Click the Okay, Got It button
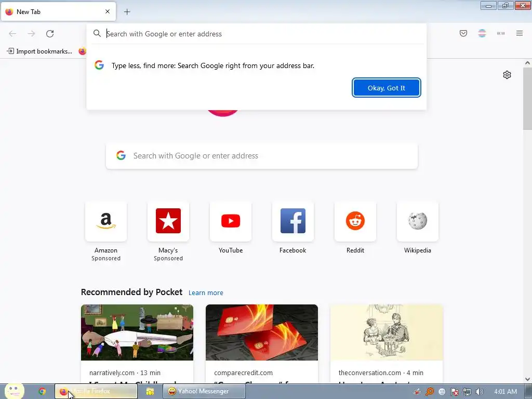 [387, 88]
